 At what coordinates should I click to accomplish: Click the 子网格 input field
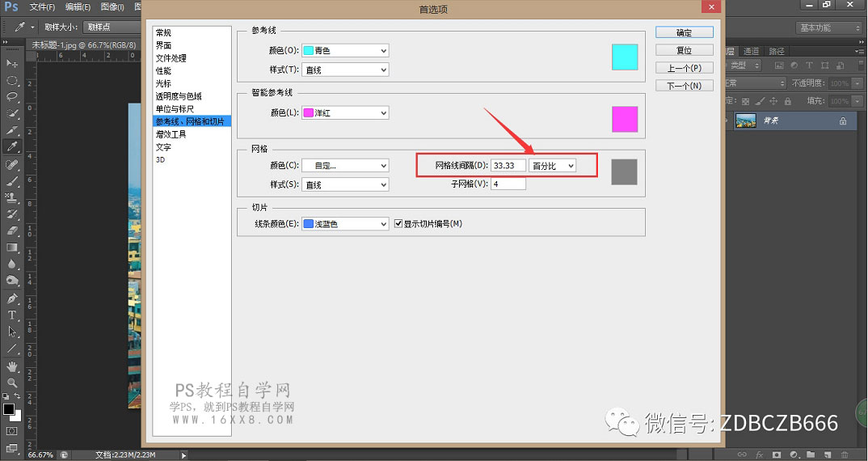[x=508, y=184]
